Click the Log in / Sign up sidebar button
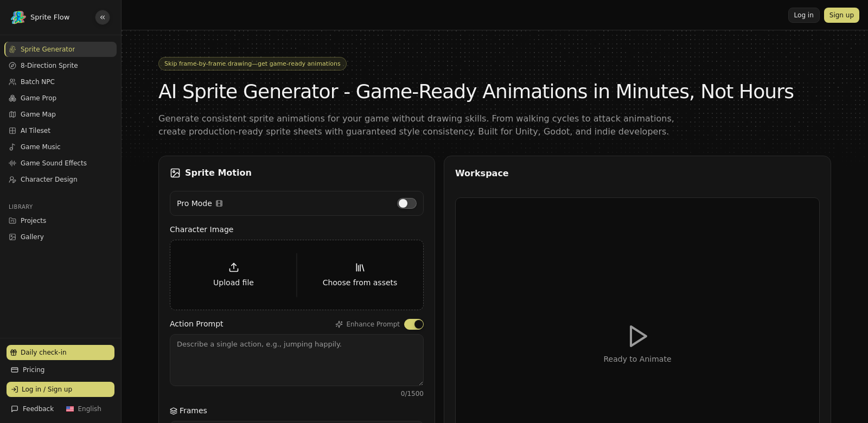 click(60, 389)
